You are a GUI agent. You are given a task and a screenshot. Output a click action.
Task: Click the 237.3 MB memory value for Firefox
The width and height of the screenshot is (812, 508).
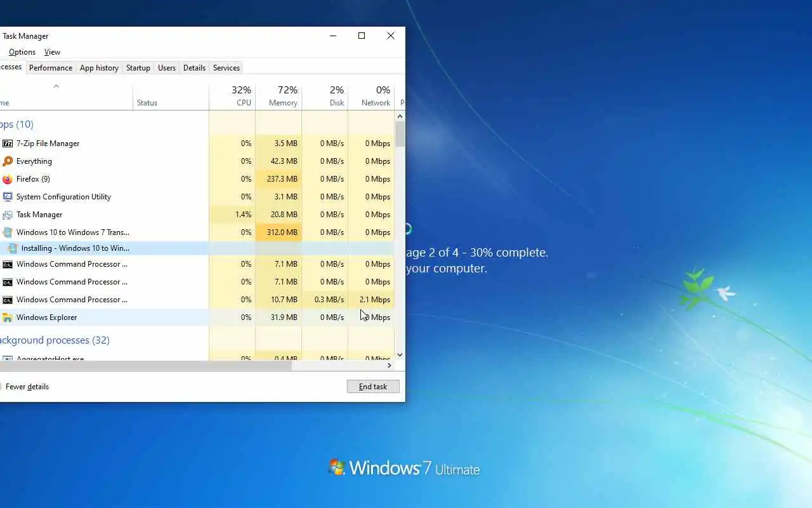coord(282,179)
